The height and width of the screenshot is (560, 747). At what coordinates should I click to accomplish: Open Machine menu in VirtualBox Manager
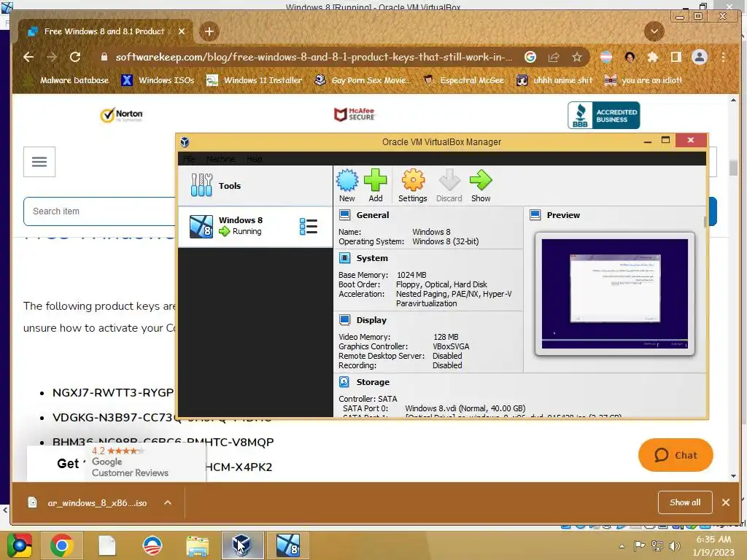pyautogui.click(x=220, y=159)
